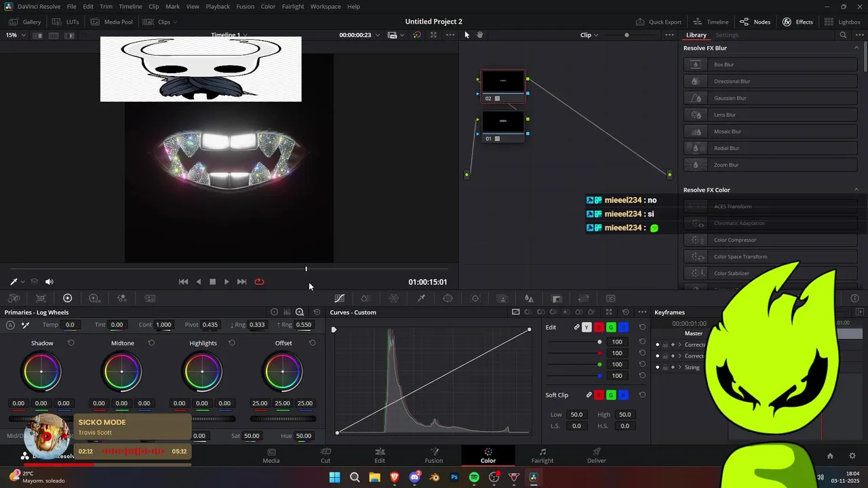The width and height of the screenshot is (868, 488).
Task: Open the HDR color wheels palette
Action: (94, 298)
